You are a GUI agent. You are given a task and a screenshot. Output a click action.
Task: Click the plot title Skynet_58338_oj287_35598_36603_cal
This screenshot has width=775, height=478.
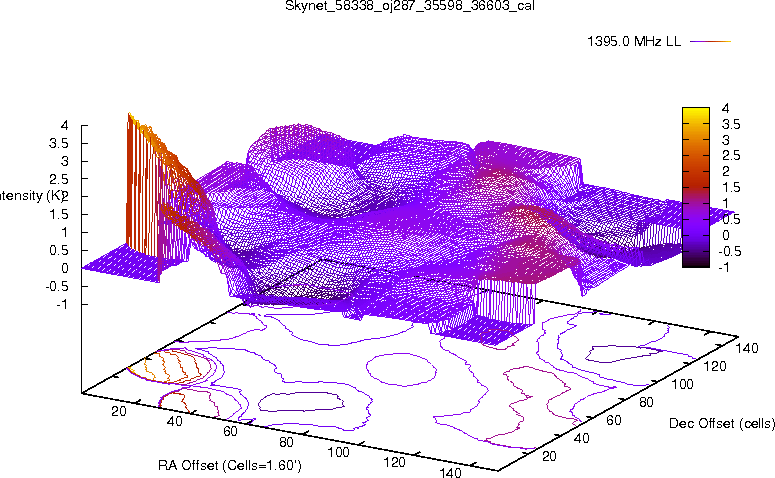(x=410, y=6)
